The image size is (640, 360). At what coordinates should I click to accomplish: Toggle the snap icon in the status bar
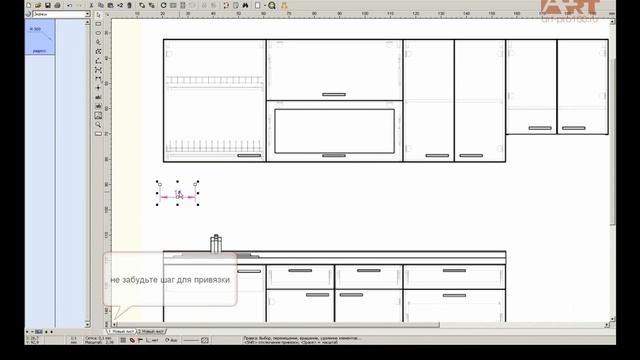[132, 340]
